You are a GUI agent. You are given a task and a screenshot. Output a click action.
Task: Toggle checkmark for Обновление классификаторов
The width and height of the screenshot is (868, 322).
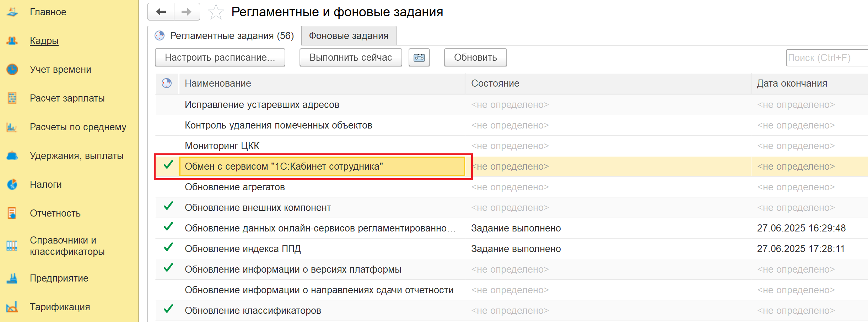[x=168, y=309]
